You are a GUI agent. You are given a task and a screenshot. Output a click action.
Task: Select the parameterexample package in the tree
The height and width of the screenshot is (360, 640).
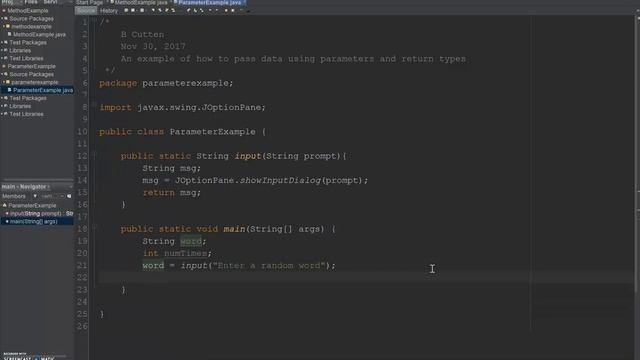(35, 82)
